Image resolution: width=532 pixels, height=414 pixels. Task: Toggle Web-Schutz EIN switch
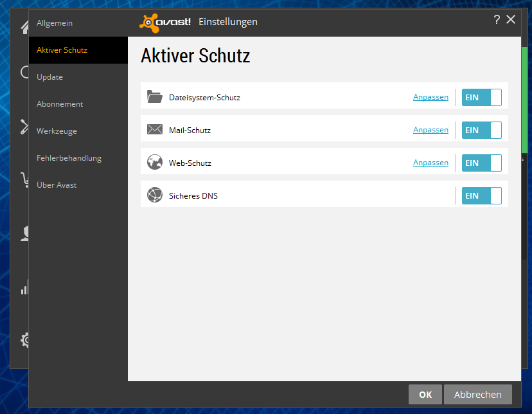(481, 163)
